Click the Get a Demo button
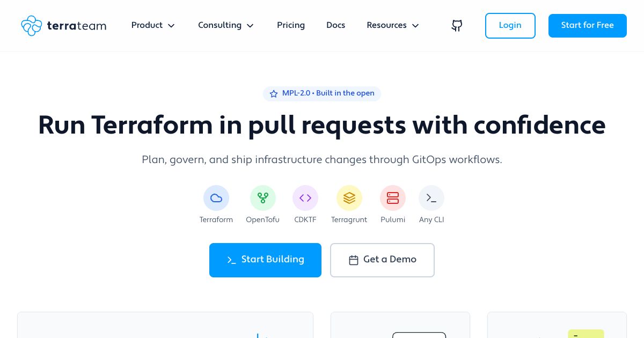644x338 pixels. coord(382,260)
